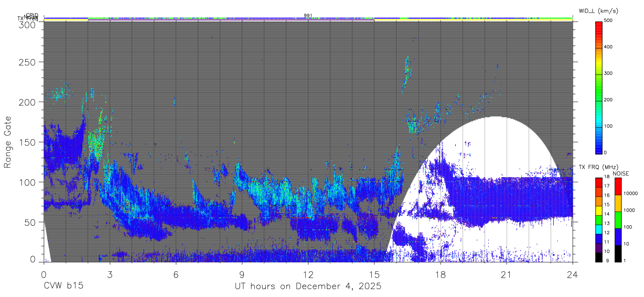Click the '1000' label on NOISE scale
The width and height of the screenshot is (644, 297).
629,210
